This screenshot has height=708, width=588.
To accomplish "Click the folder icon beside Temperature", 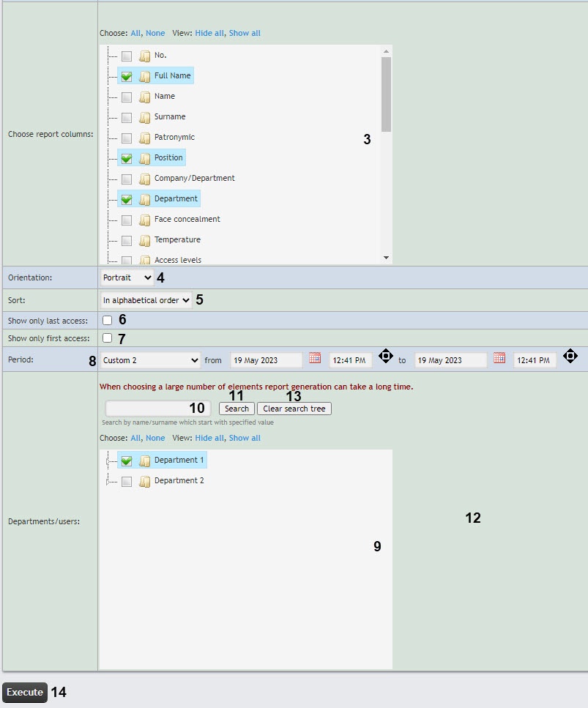I will 144,240.
